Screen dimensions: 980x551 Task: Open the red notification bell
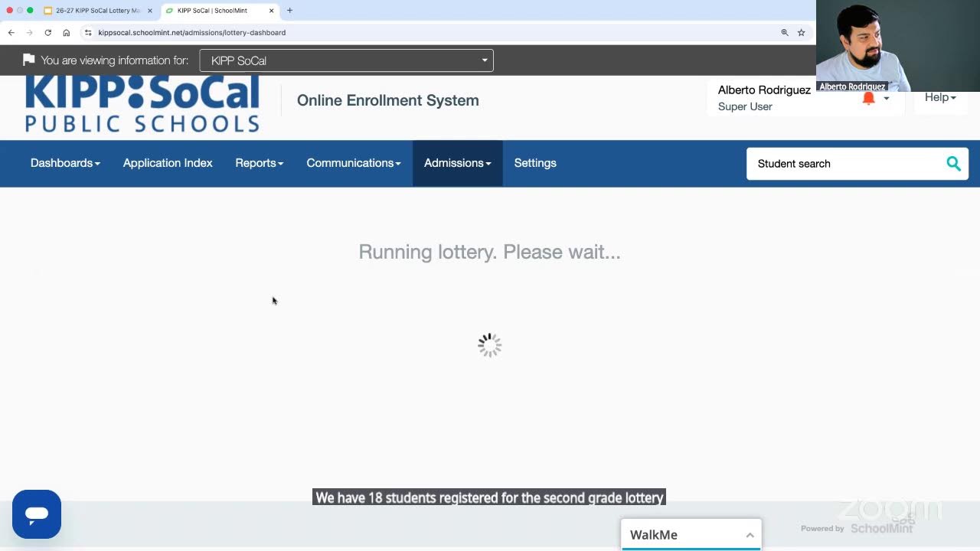point(868,98)
